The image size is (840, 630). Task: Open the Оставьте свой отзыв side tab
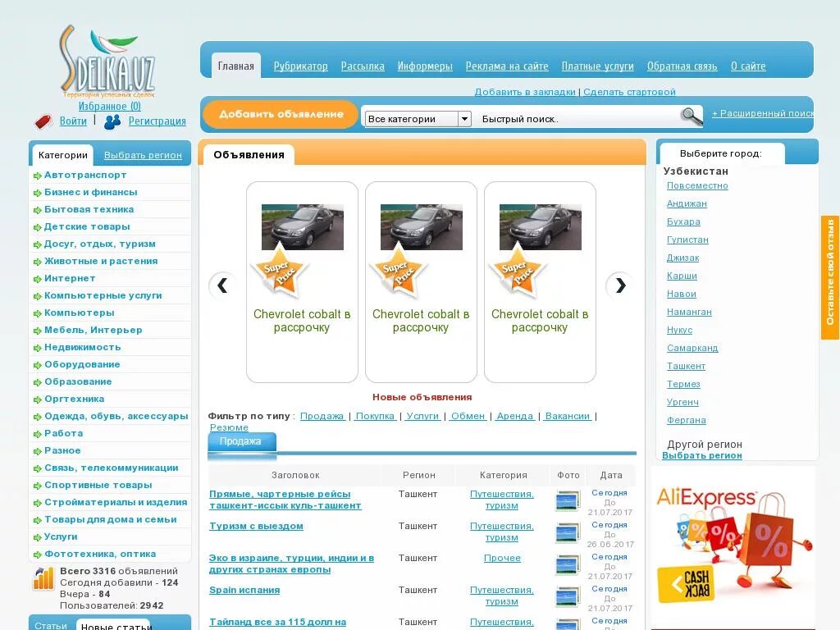pyautogui.click(x=830, y=277)
